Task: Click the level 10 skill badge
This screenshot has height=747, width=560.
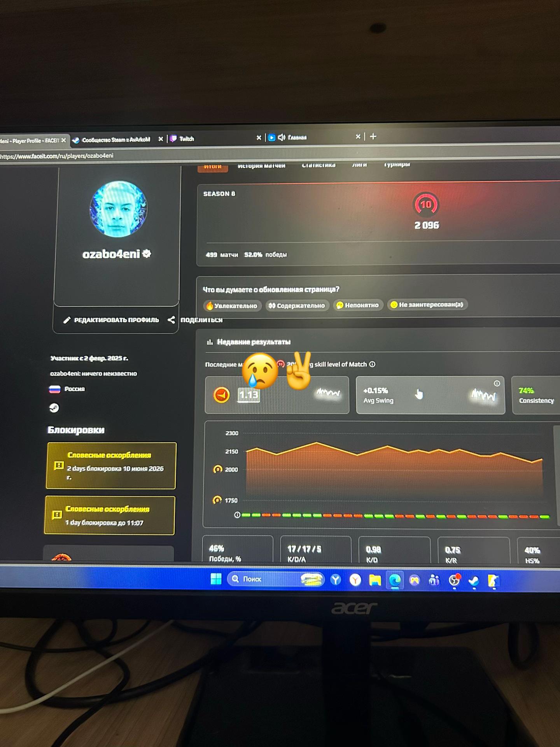Action: click(426, 204)
